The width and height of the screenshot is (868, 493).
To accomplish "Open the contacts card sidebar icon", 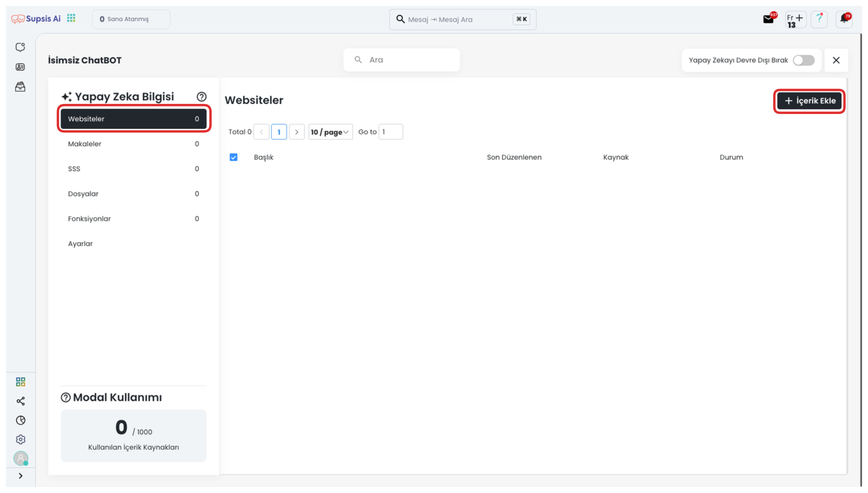I will coord(20,67).
